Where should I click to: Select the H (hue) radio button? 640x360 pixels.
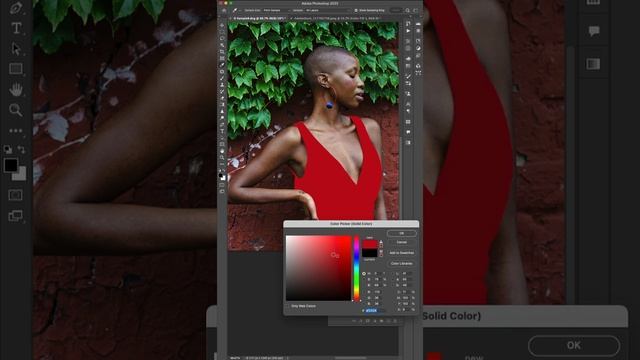(x=364, y=273)
